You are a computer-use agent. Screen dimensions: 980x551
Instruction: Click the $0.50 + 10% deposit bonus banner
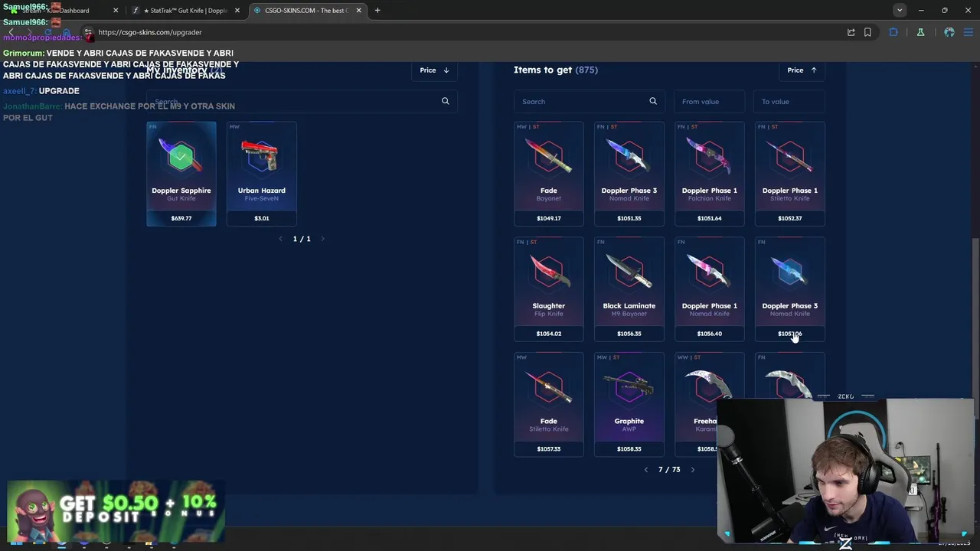click(x=116, y=512)
